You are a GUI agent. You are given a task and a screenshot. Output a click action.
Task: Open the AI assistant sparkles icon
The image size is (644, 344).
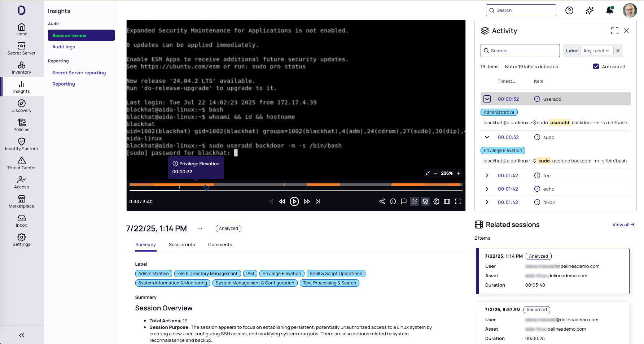[x=590, y=10]
